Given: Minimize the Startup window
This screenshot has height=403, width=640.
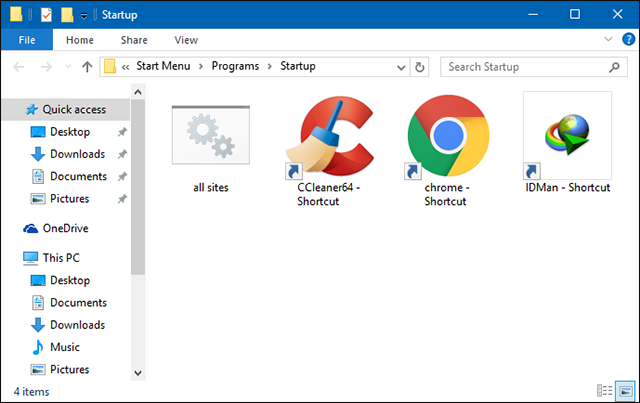Looking at the screenshot, I should point(533,14).
